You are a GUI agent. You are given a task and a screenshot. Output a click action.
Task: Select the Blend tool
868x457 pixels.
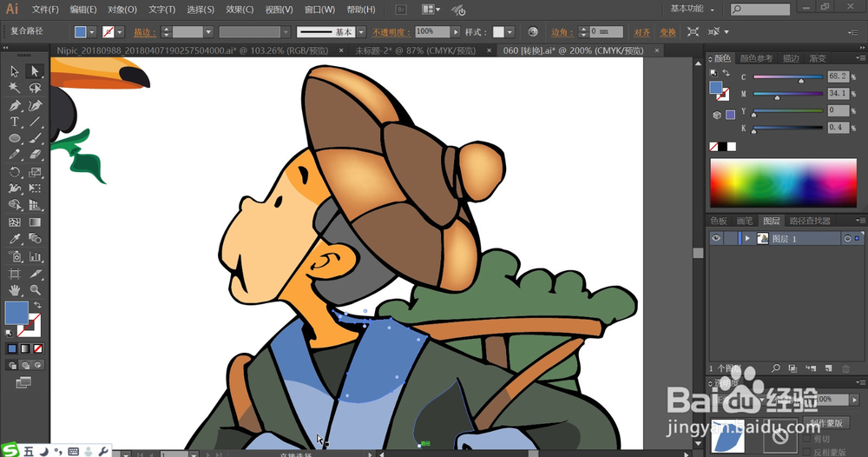click(35, 239)
